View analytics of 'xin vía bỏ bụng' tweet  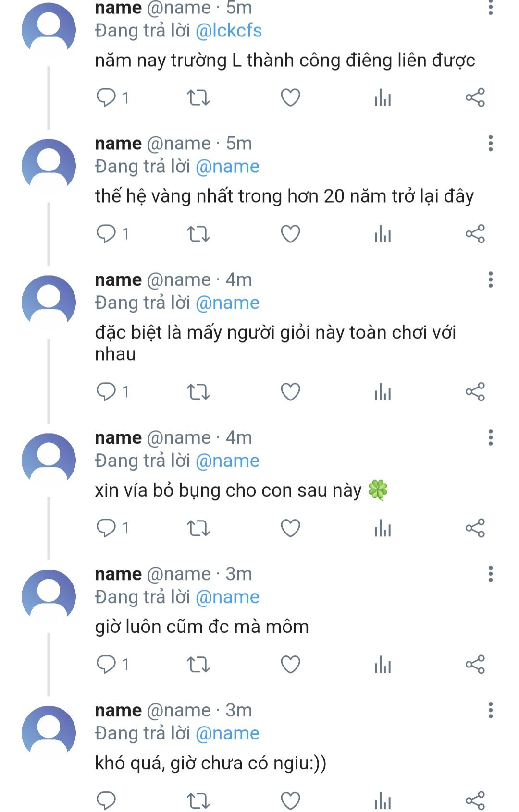coord(383,528)
